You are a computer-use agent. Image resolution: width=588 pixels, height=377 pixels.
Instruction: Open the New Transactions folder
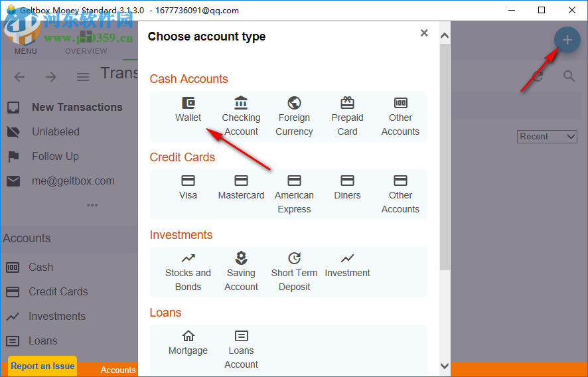pos(77,108)
